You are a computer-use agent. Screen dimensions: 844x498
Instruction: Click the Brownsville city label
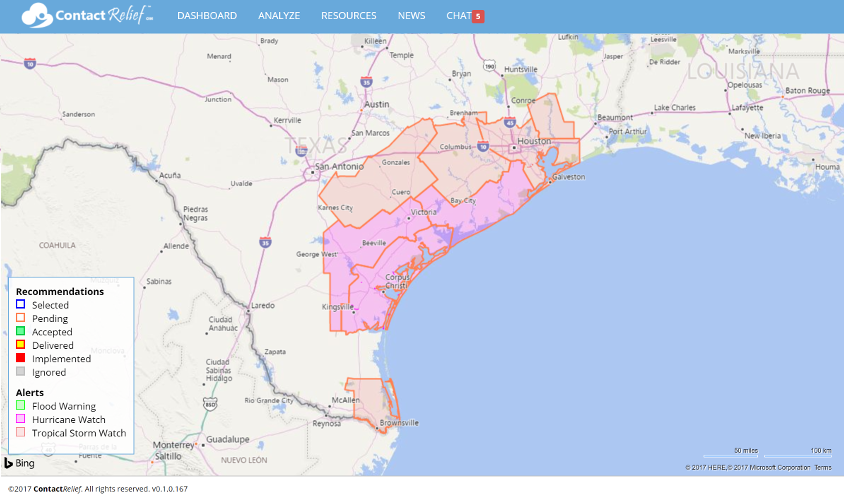click(399, 423)
